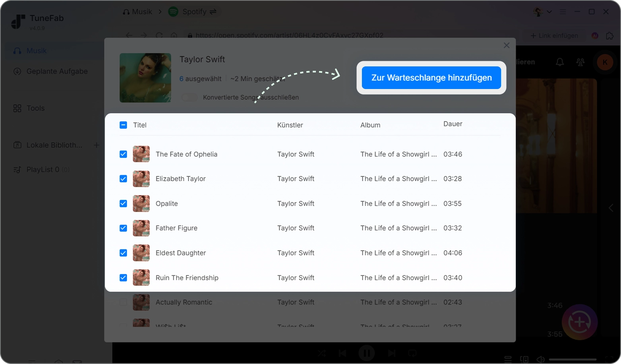Click the duration "04:06" for Eldest Daughter
Screen dimensions: 621x364
453,253
